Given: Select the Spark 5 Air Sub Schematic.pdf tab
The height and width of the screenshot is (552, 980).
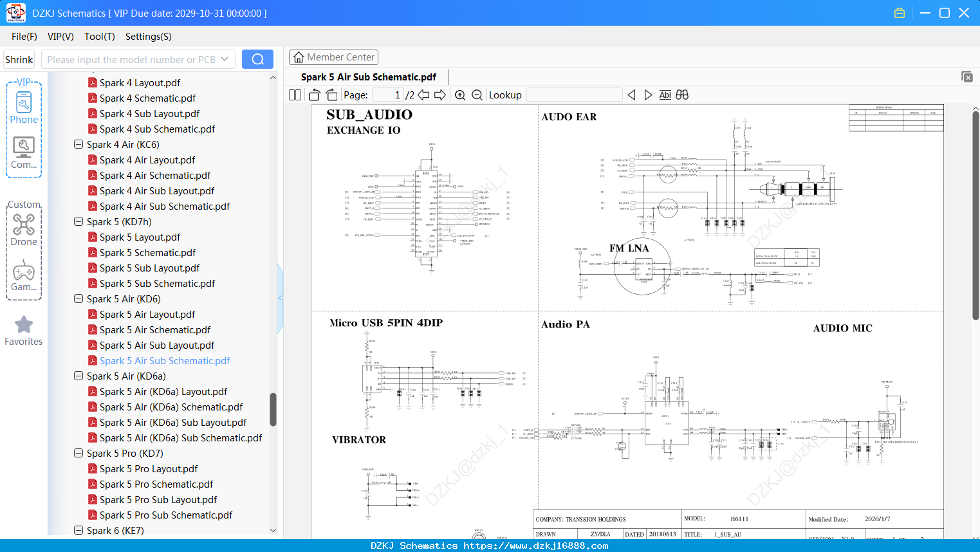Looking at the screenshot, I should click(x=369, y=77).
